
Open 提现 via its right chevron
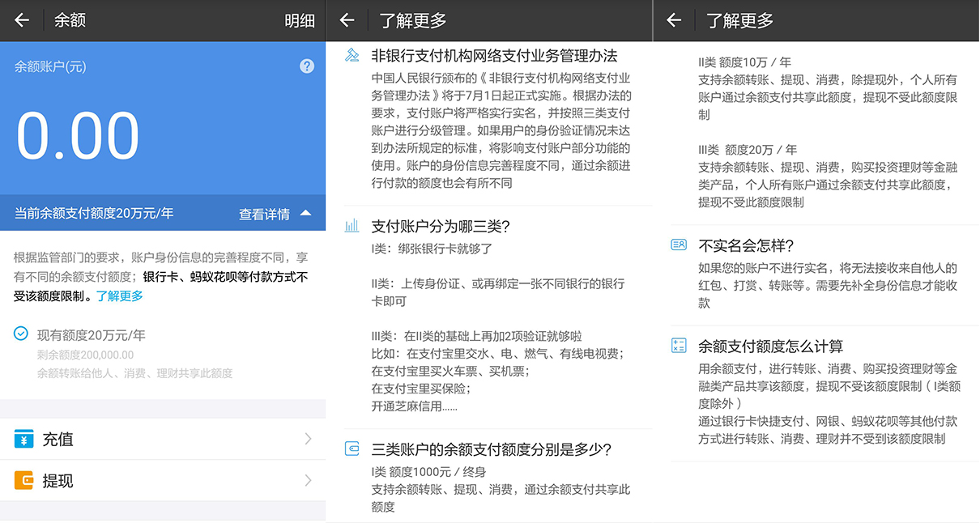(x=308, y=480)
